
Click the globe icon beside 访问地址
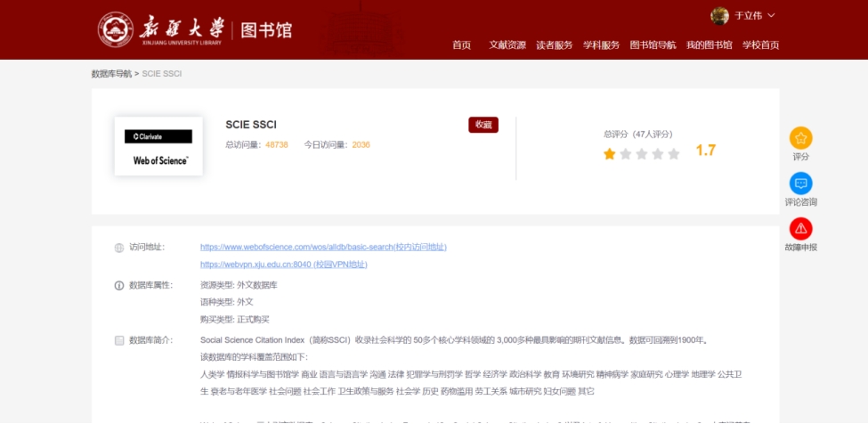(x=119, y=248)
